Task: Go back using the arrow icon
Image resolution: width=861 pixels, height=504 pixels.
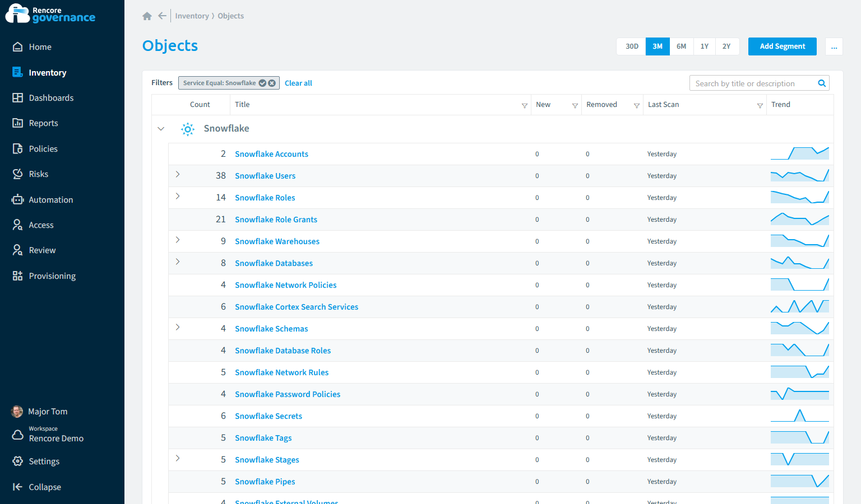Action: pos(162,16)
